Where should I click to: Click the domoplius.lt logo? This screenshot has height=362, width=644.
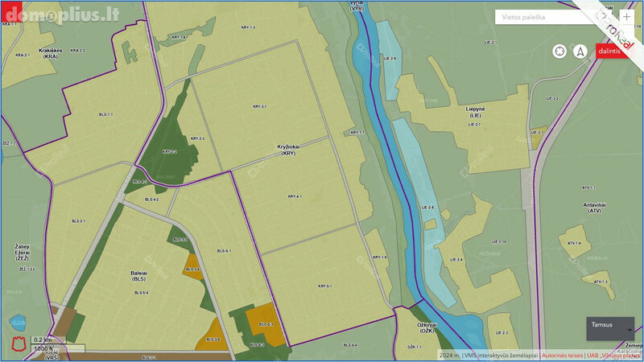tap(62, 14)
